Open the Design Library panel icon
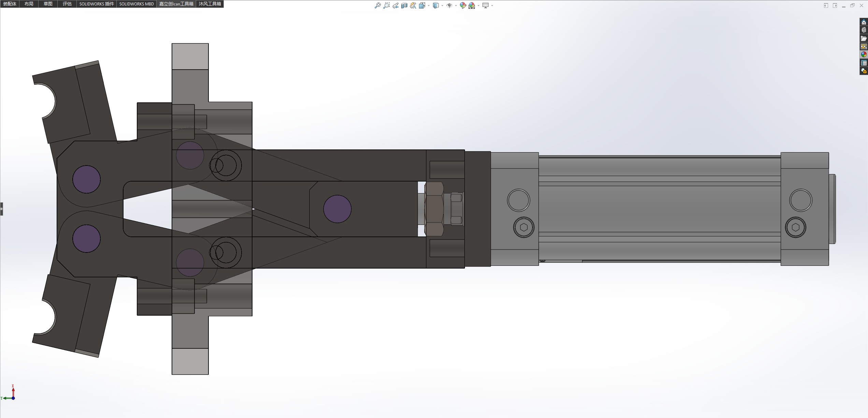Screen dimensions: 868x418 pyautogui.click(x=864, y=30)
